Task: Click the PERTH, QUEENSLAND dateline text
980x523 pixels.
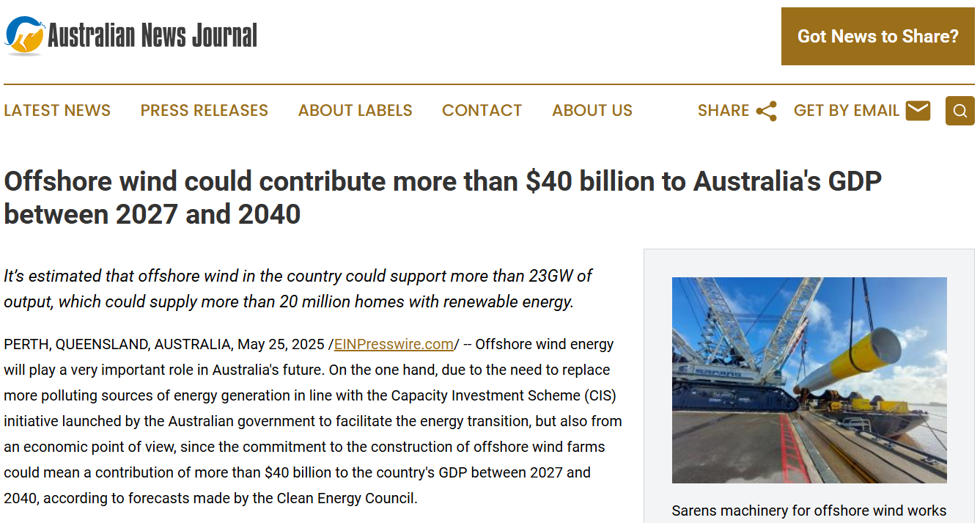Action: click(x=117, y=344)
